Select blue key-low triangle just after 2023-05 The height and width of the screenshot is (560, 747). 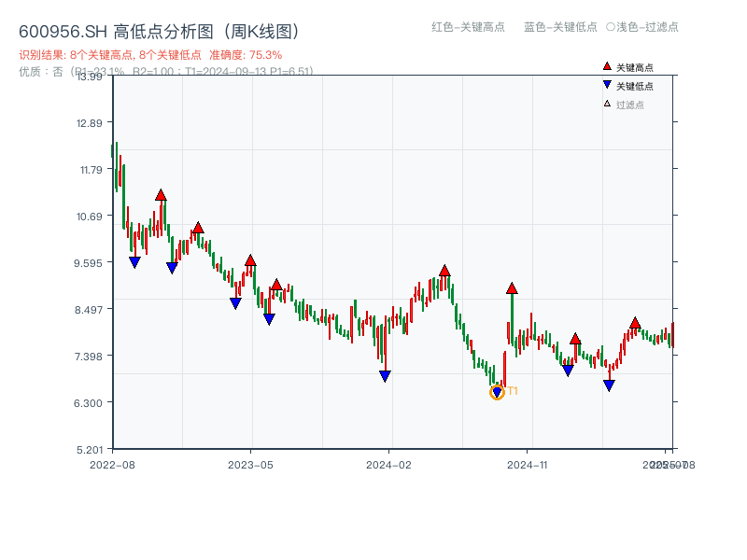pyautogui.click(x=269, y=319)
